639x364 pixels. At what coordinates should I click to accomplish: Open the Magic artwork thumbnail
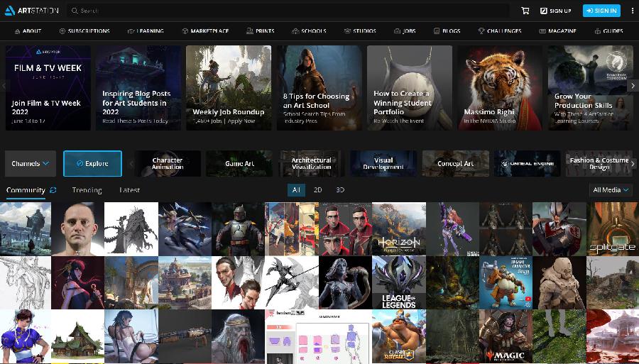[506, 336]
